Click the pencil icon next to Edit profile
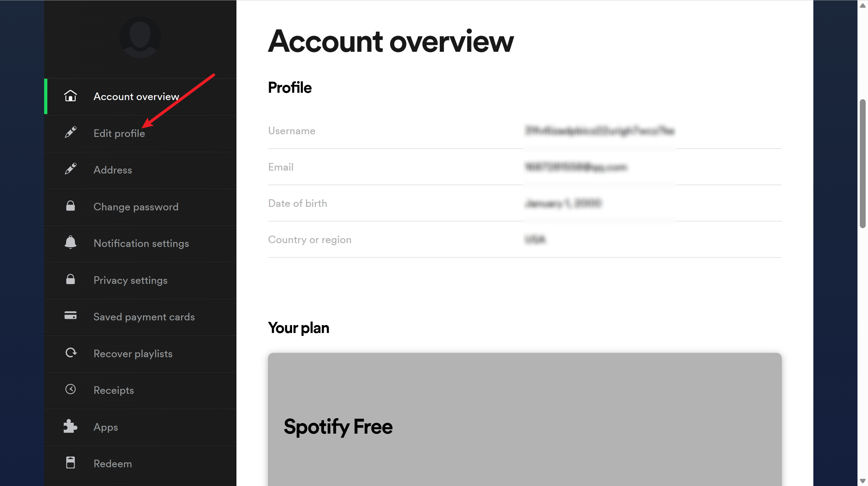 click(71, 133)
